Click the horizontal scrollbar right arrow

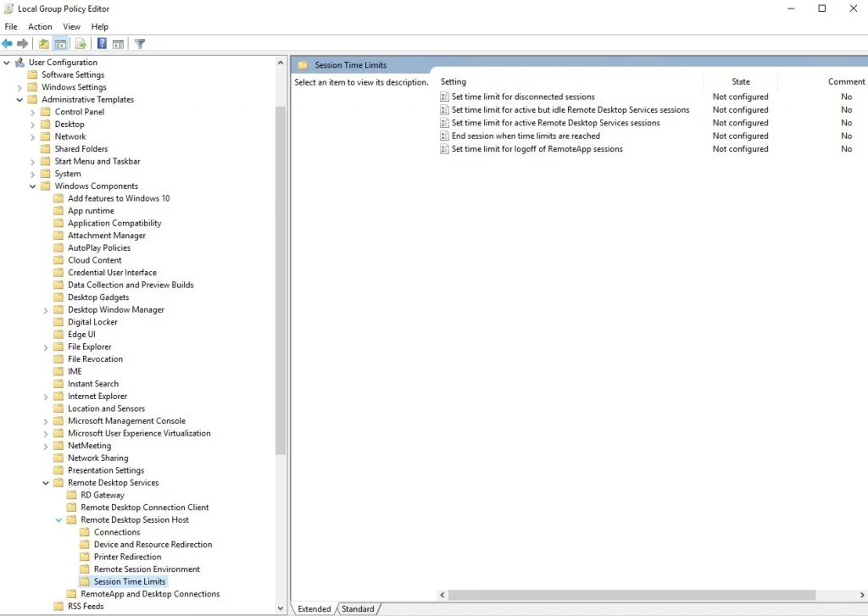[x=862, y=595]
